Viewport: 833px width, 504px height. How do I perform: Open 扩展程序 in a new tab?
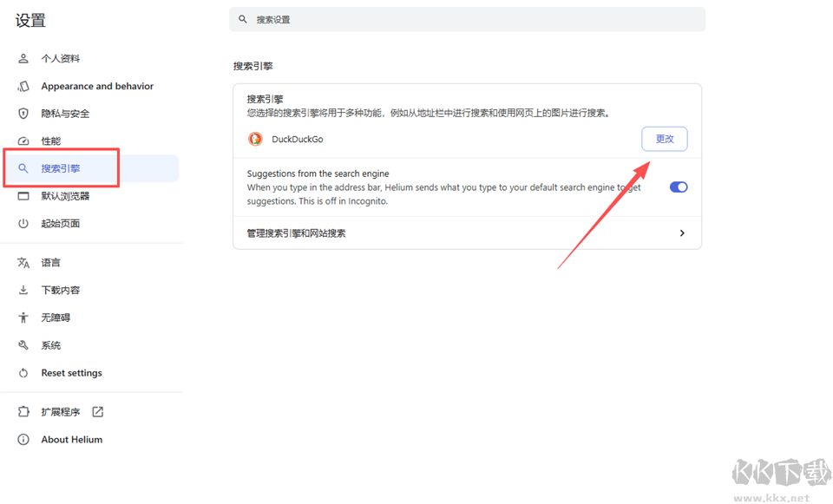(95, 411)
